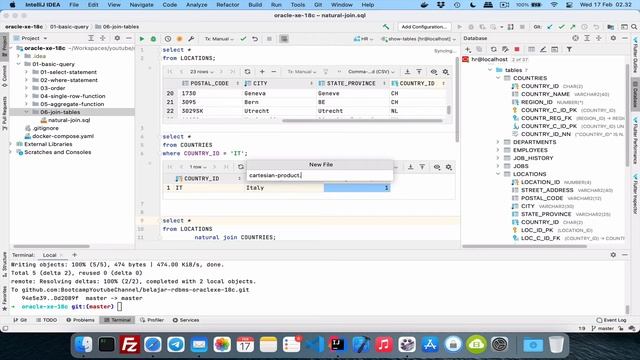Screen dimensions: 640x360
Task: Open the Navigate menu
Action: click(141, 5)
